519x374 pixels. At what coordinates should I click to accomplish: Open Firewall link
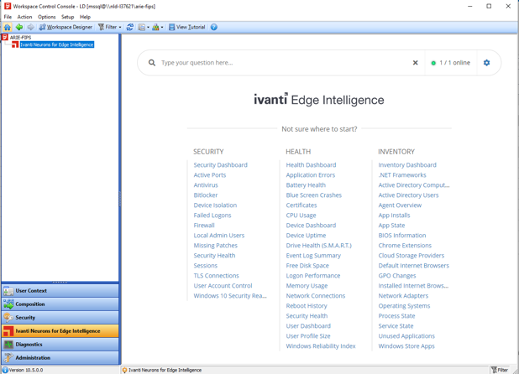tap(204, 225)
